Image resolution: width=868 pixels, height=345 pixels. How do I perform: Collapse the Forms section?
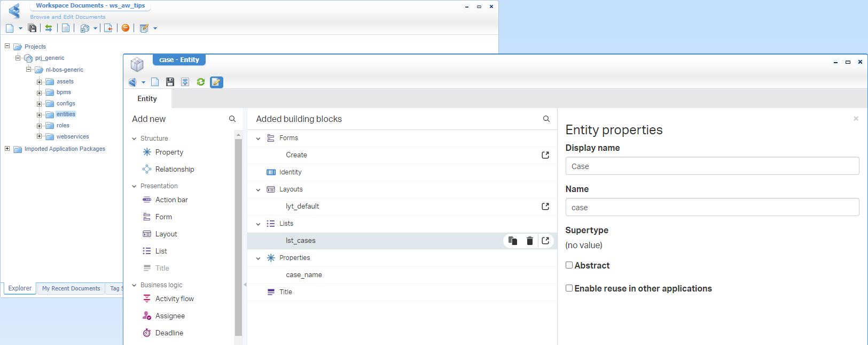coord(259,139)
